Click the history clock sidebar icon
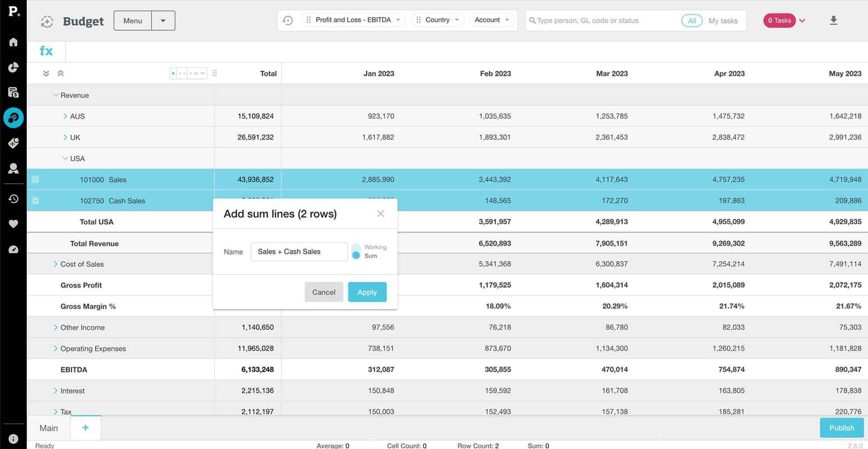Viewport: 868px width, 449px height. tap(13, 199)
